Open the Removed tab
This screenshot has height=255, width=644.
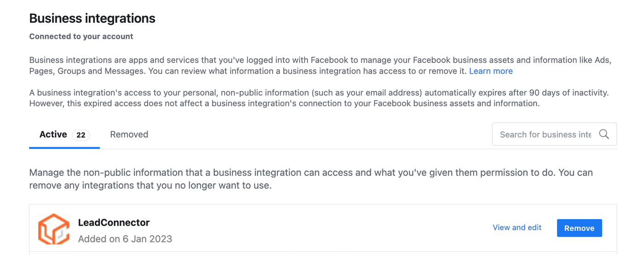click(x=129, y=134)
